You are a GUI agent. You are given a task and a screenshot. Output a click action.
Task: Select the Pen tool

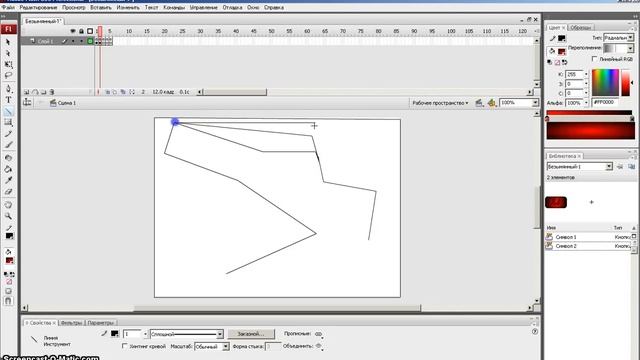[x=8, y=89]
